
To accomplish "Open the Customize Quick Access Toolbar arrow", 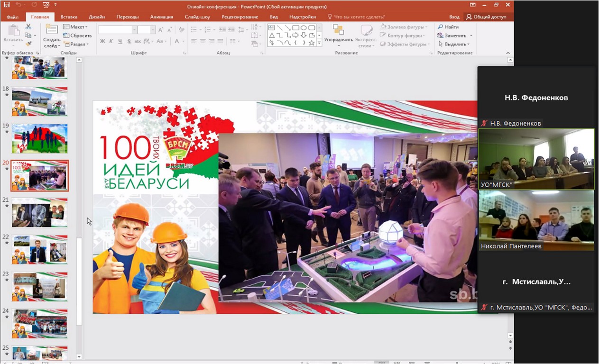I will tap(56, 5).
